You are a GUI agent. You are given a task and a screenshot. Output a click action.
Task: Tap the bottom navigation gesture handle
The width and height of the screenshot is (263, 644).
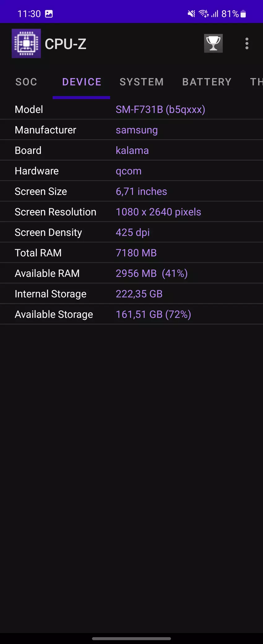(131, 638)
